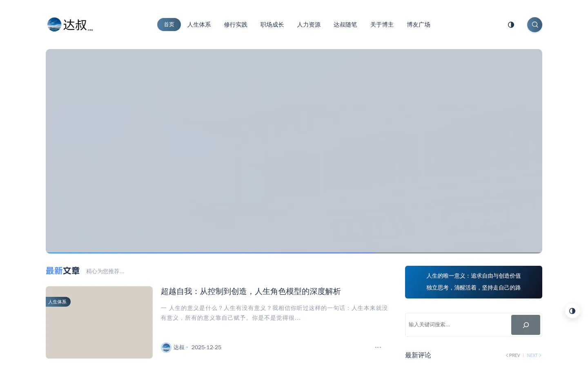Open article 超越自我:从控制到创造
This screenshot has width=588, height=368.
point(251,292)
